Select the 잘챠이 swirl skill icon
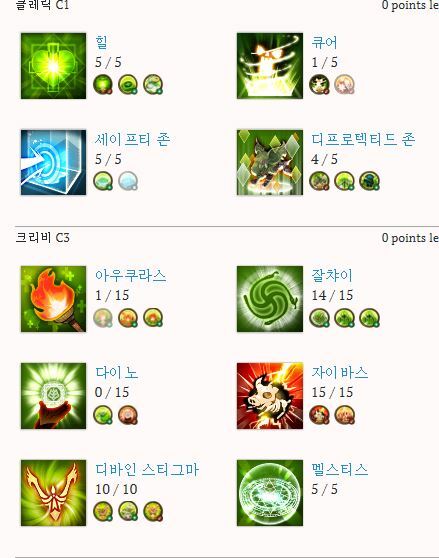The width and height of the screenshot is (439, 558). (270, 299)
